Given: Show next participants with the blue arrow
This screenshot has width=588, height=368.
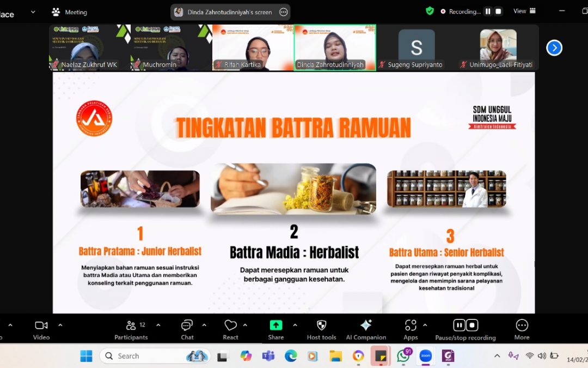Looking at the screenshot, I should 554,47.
